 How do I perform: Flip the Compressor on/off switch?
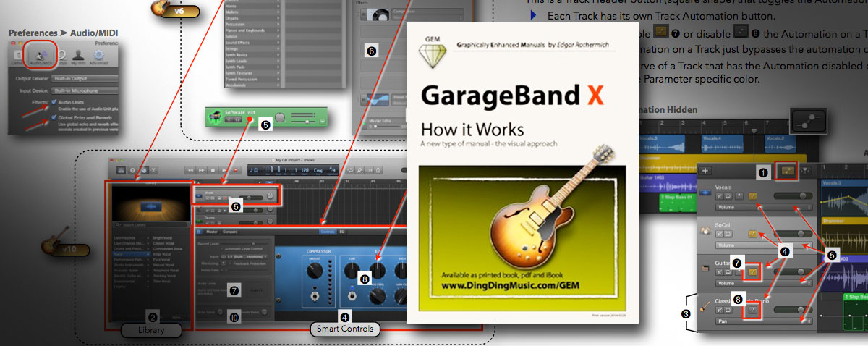click(315, 297)
